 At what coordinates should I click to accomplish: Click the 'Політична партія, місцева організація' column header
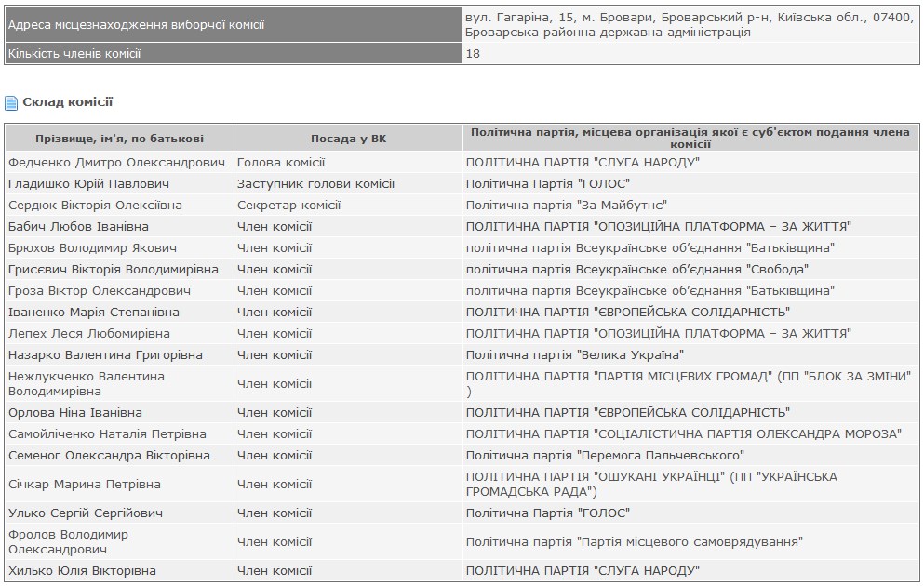[690, 139]
